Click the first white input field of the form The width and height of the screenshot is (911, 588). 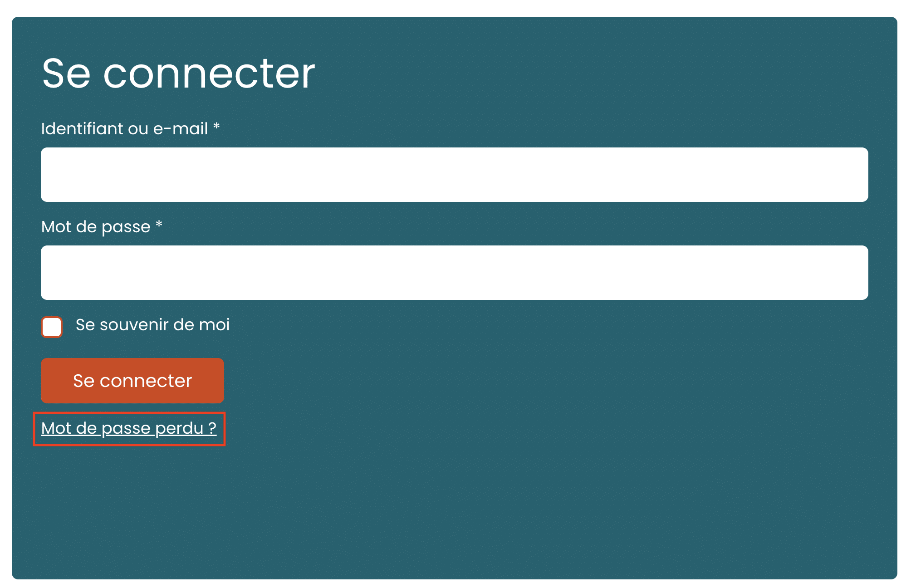pos(454,175)
